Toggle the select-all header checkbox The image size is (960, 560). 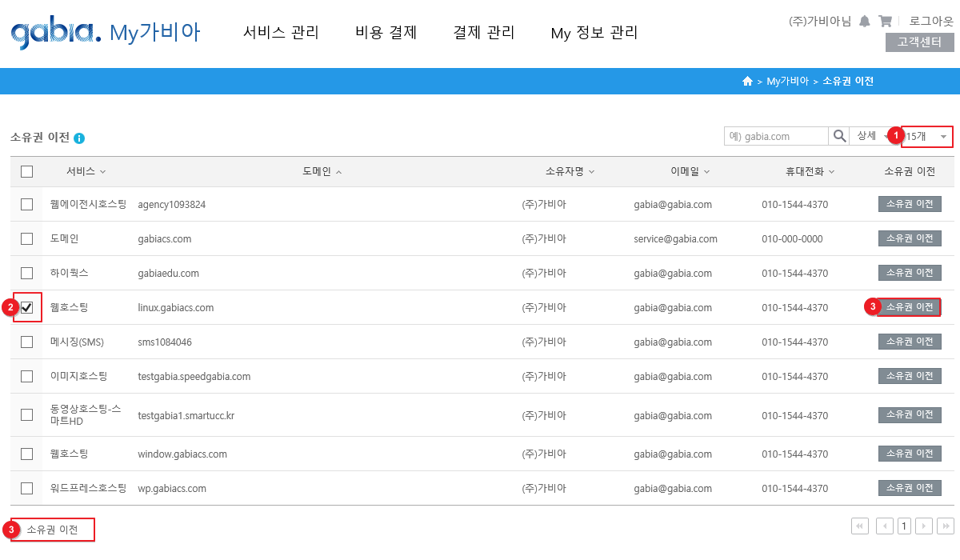click(27, 171)
